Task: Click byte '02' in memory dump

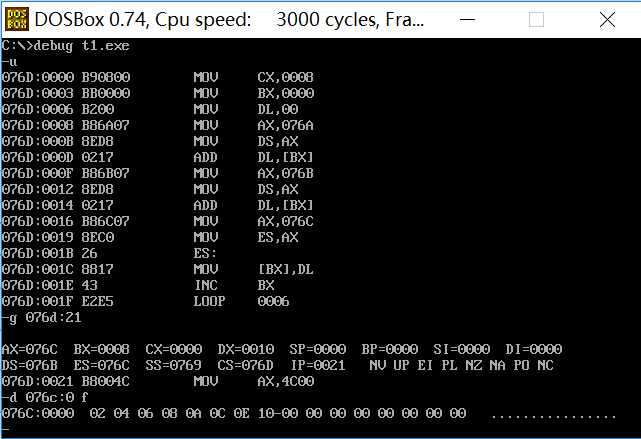Action: (97, 413)
